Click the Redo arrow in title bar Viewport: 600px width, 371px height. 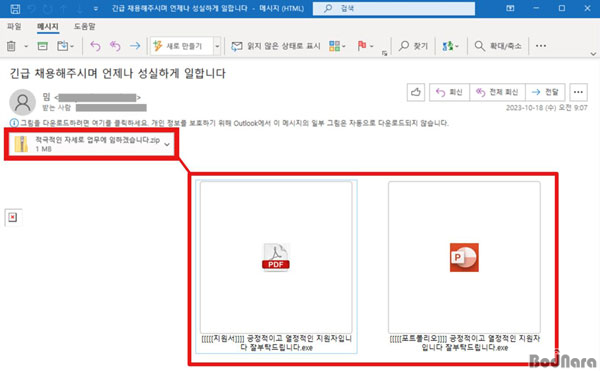coord(49,8)
